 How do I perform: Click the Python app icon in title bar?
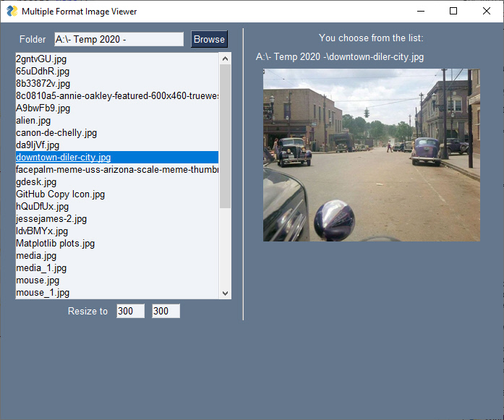point(12,11)
